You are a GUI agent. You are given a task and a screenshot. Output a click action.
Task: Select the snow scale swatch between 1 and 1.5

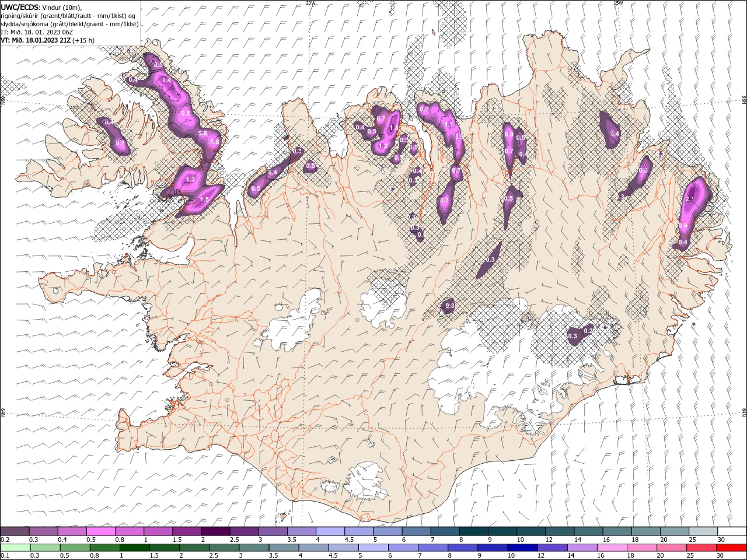point(158,531)
